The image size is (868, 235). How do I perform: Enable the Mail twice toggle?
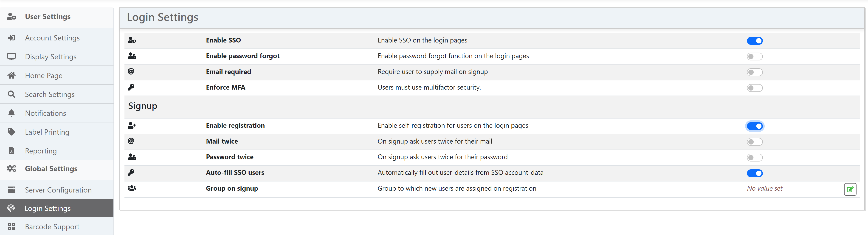coord(754,142)
